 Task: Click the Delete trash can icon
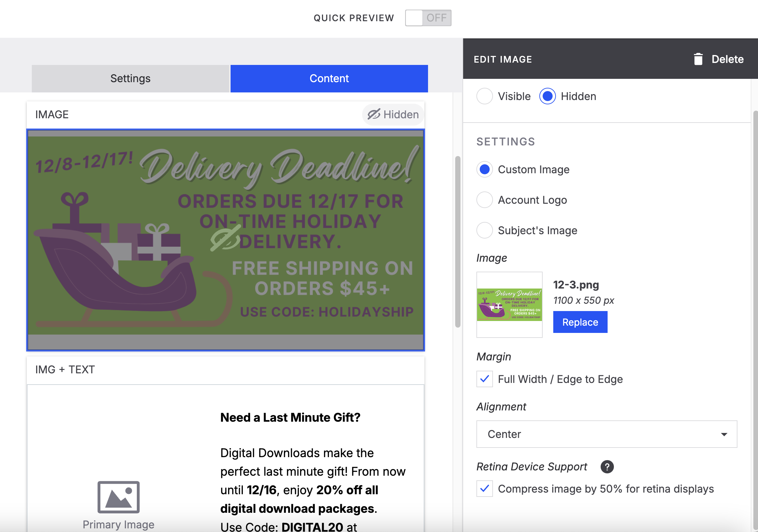click(x=698, y=59)
